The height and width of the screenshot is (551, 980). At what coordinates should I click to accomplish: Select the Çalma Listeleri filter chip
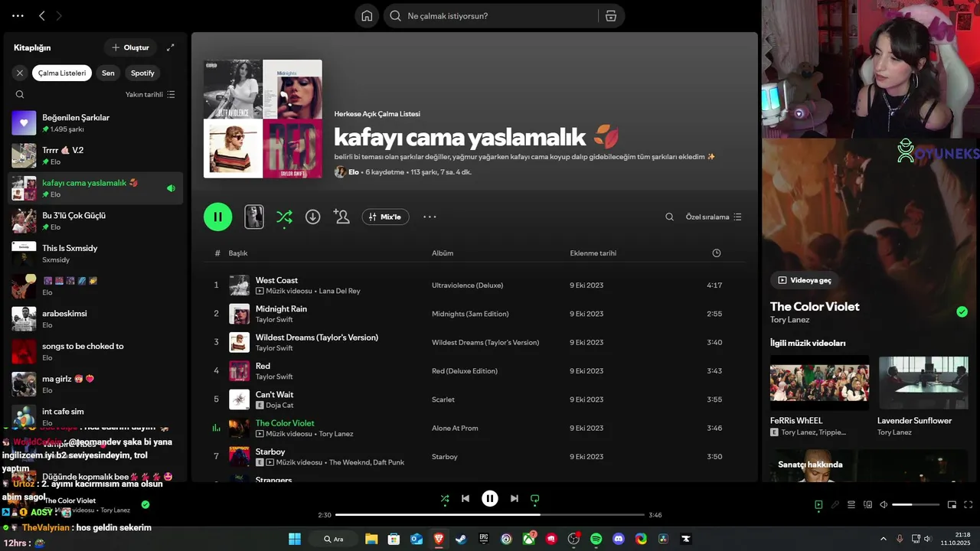(62, 73)
